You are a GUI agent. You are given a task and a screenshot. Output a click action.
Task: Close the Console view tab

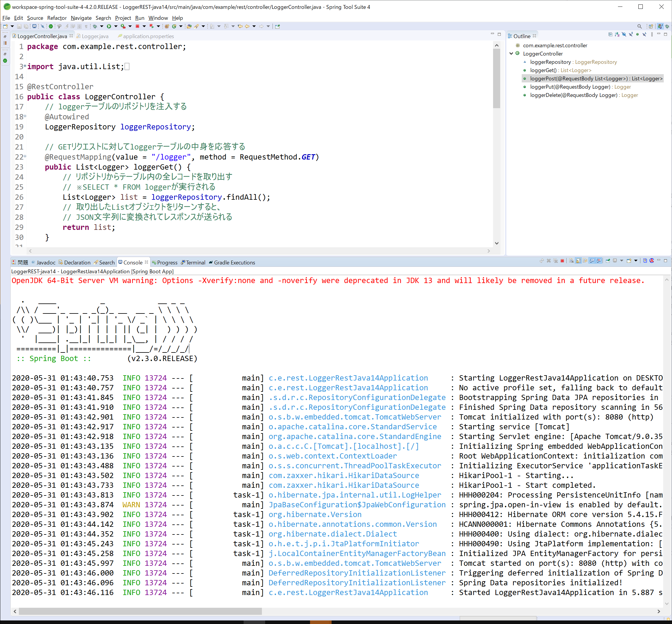click(146, 262)
